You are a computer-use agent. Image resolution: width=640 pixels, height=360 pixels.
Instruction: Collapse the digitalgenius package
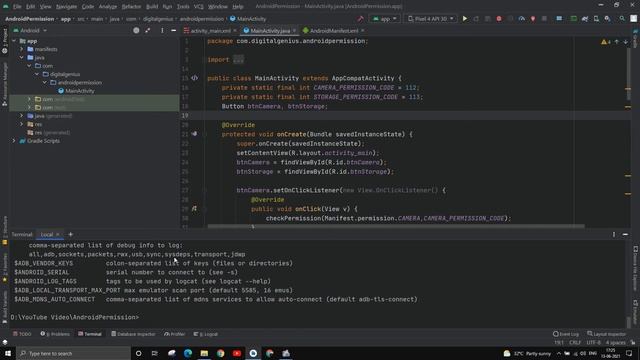pyautogui.click(x=37, y=74)
